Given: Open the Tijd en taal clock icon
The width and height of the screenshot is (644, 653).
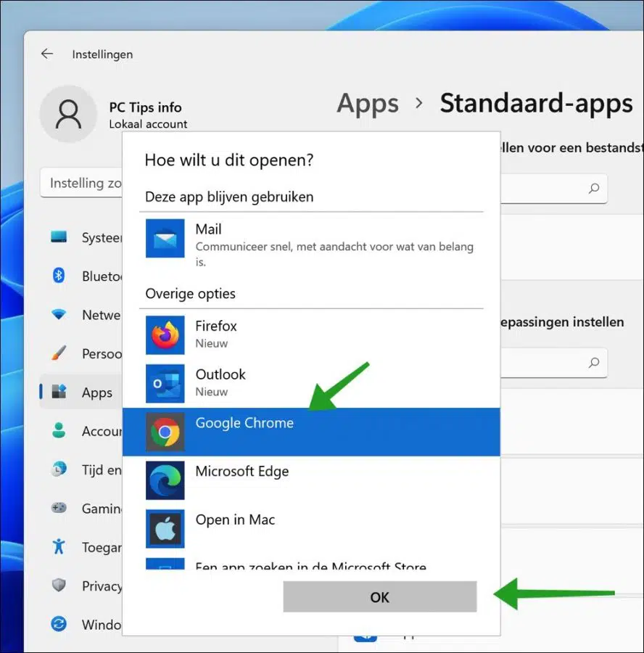Looking at the screenshot, I should click(x=59, y=469).
